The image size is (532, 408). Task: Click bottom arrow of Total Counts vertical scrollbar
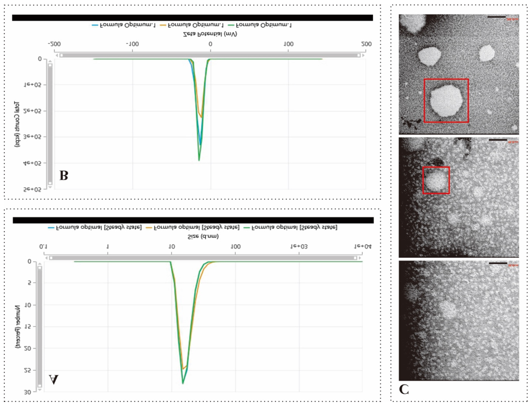pos(50,186)
